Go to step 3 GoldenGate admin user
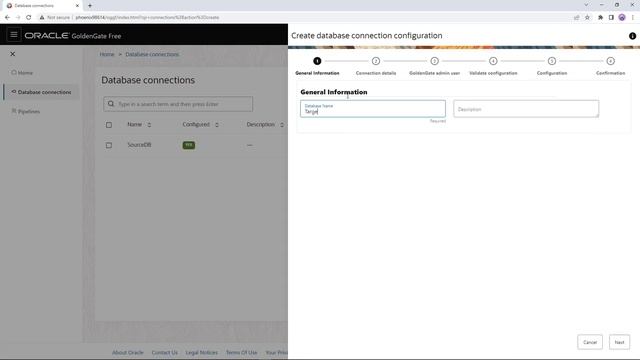The height and width of the screenshot is (360, 640). coord(435,61)
